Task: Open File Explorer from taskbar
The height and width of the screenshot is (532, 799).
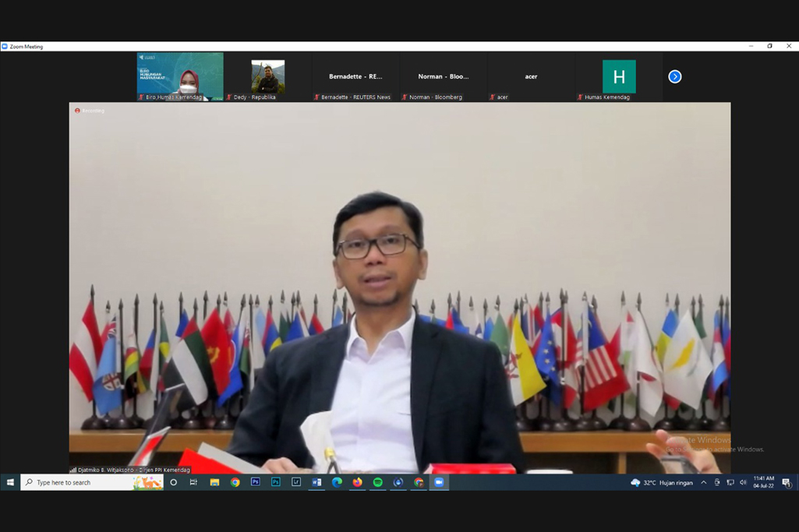Action: [x=214, y=482]
